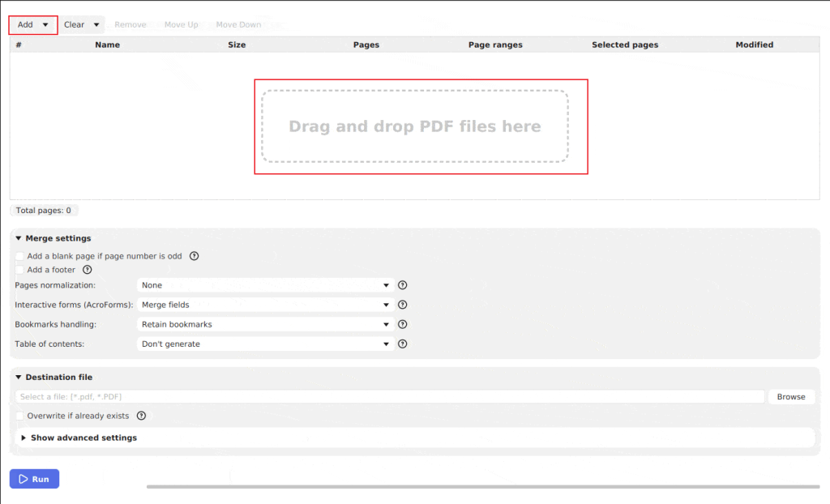Viewport: 830px width, 504px height.
Task: Open help for blank page option
Action: [194, 256]
